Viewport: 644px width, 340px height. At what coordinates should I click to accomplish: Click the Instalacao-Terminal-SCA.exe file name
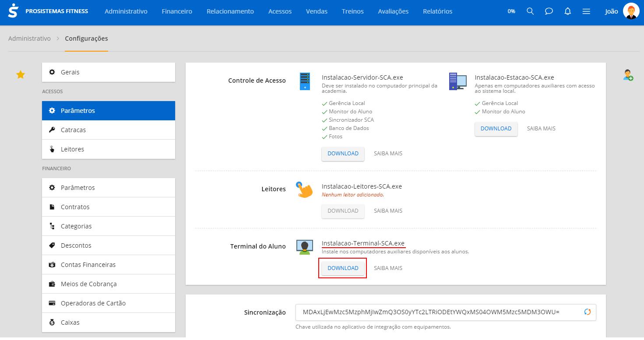(x=363, y=244)
